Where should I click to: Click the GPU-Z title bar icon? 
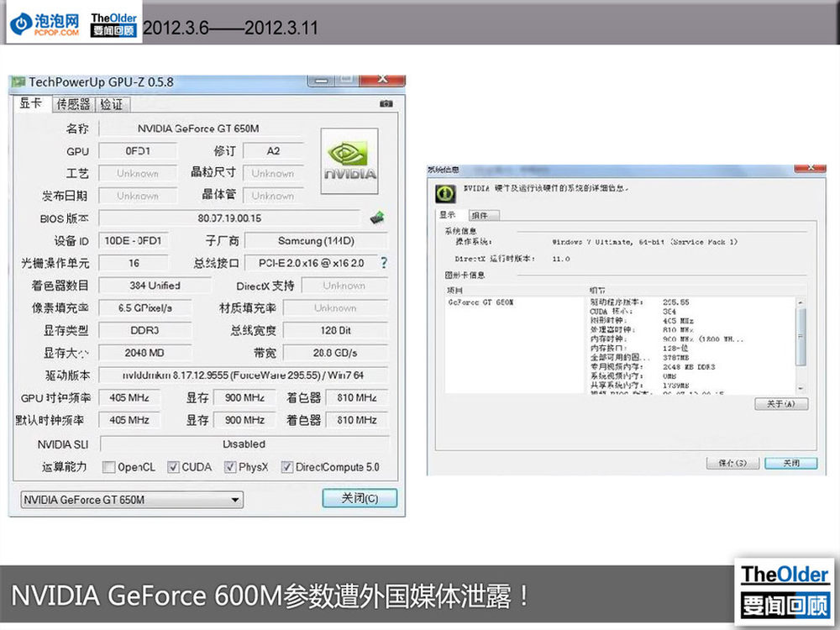(18, 82)
